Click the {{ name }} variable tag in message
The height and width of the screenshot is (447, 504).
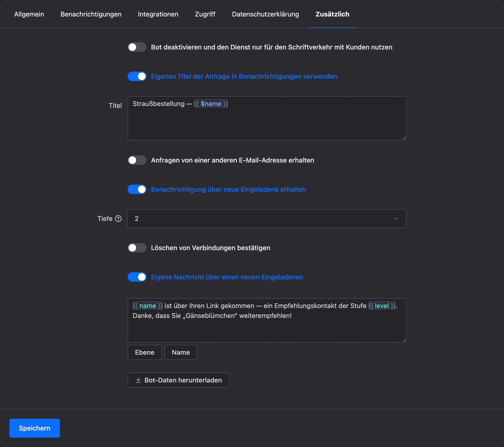click(148, 306)
